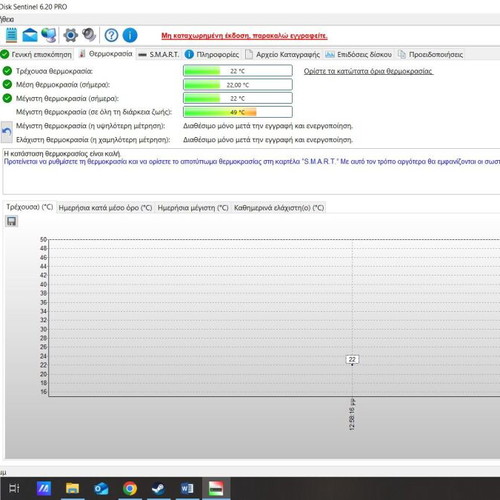This screenshot has width=500, height=500.
Task: Open blue slashes app in taskbar
Action: pyautogui.click(x=44, y=489)
